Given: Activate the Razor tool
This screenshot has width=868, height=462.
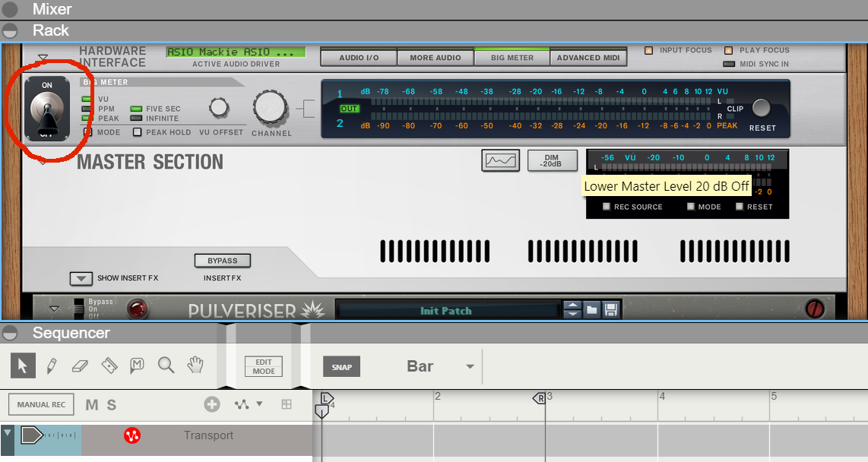Looking at the screenshot, I should (109, 365).
